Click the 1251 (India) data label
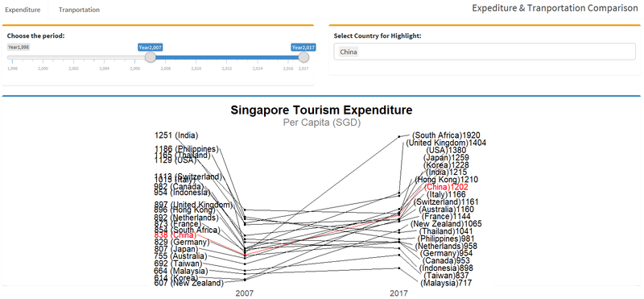 [x=176, y=135]
